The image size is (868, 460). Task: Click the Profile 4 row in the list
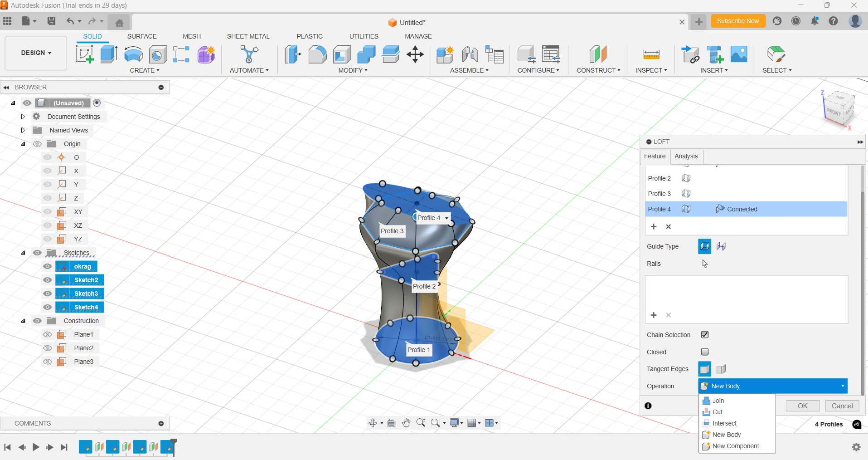[746, 209]
